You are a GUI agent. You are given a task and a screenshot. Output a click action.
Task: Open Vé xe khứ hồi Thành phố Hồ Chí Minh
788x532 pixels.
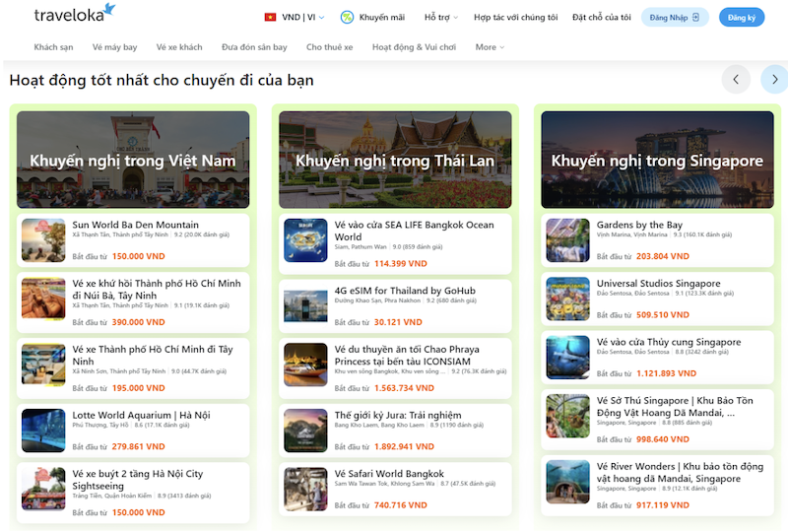coord(157,289)
